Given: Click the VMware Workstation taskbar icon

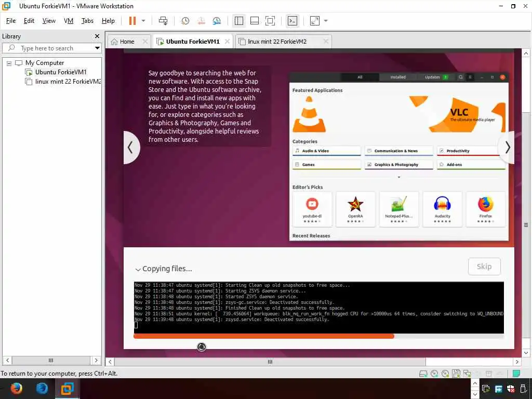Looking at the screenshot, I should pyautogui.click(x=67, y=389).
